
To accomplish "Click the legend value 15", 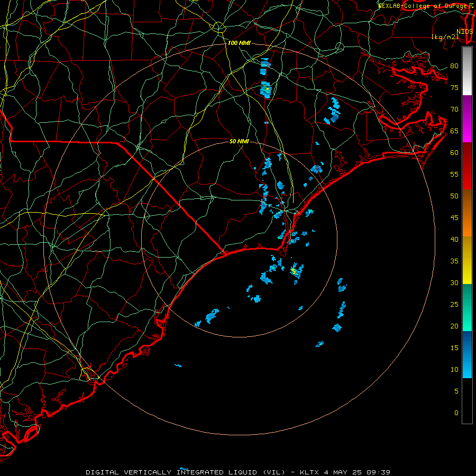I will [454, 348].
